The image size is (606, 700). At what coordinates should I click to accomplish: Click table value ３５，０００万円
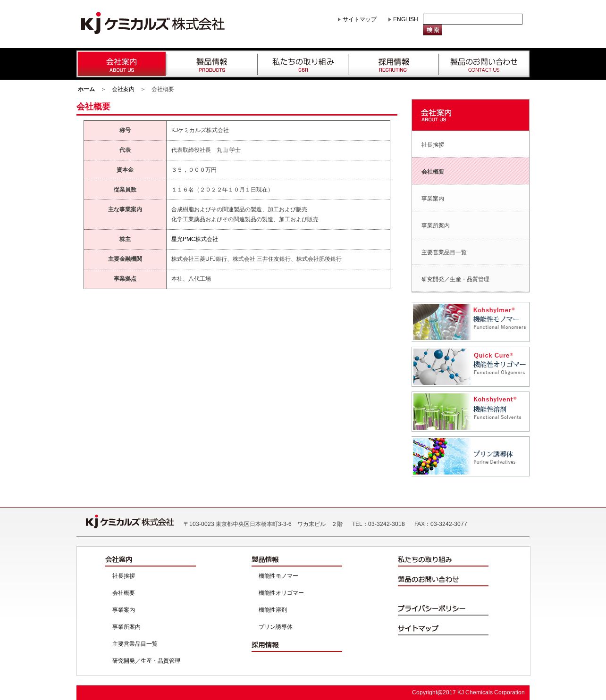click(x=194, y=170)
